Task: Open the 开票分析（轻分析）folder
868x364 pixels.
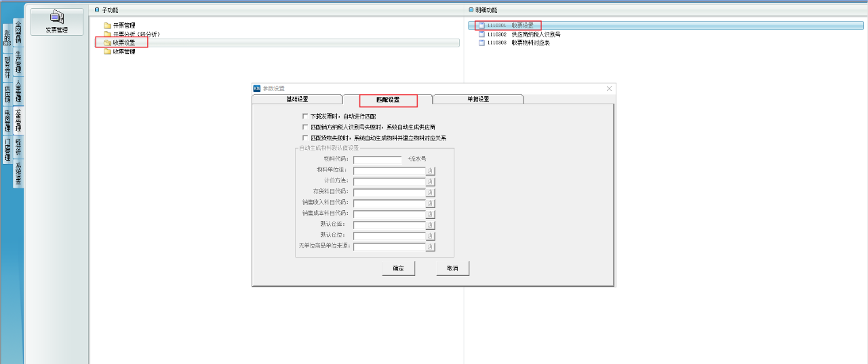Action: click(107, 35)
